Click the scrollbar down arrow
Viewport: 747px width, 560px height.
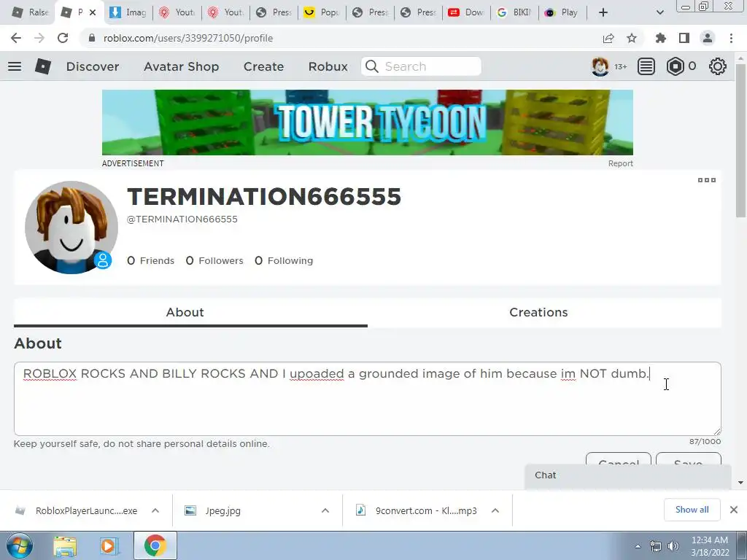[741, 483]
